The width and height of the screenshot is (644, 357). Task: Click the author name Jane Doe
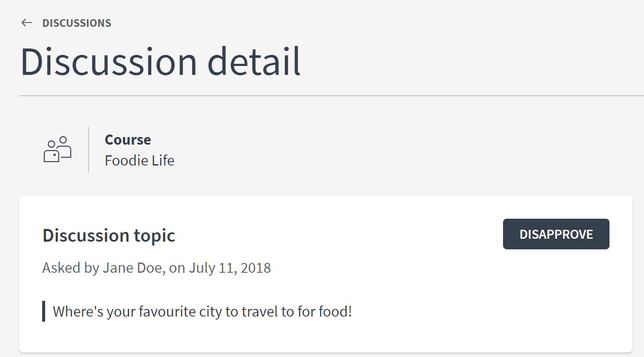132,268
